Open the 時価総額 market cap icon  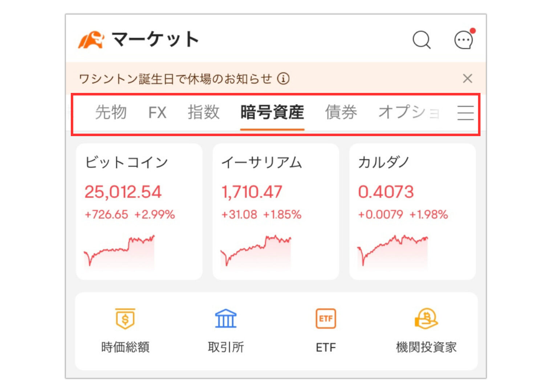pyautogui.click(x=125, y=319)
